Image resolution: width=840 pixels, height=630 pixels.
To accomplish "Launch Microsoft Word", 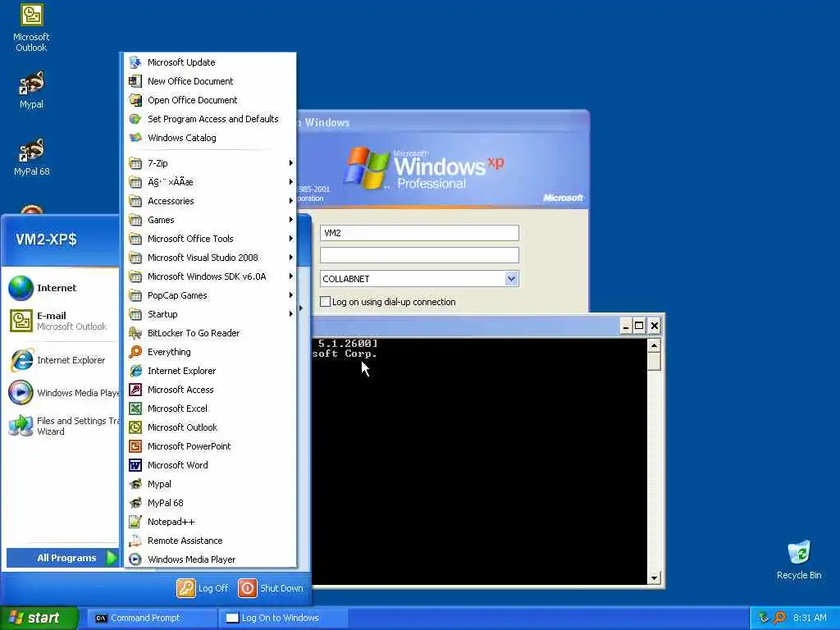I will pyautogui.click(x=209, y=465).
